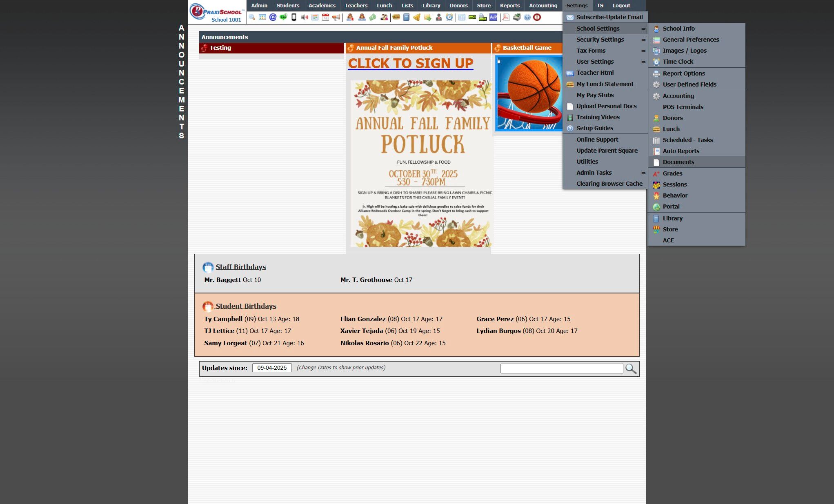Click the A/P accounts payable icon
Screen dimensions: 834x504
(x=493, y=17)
